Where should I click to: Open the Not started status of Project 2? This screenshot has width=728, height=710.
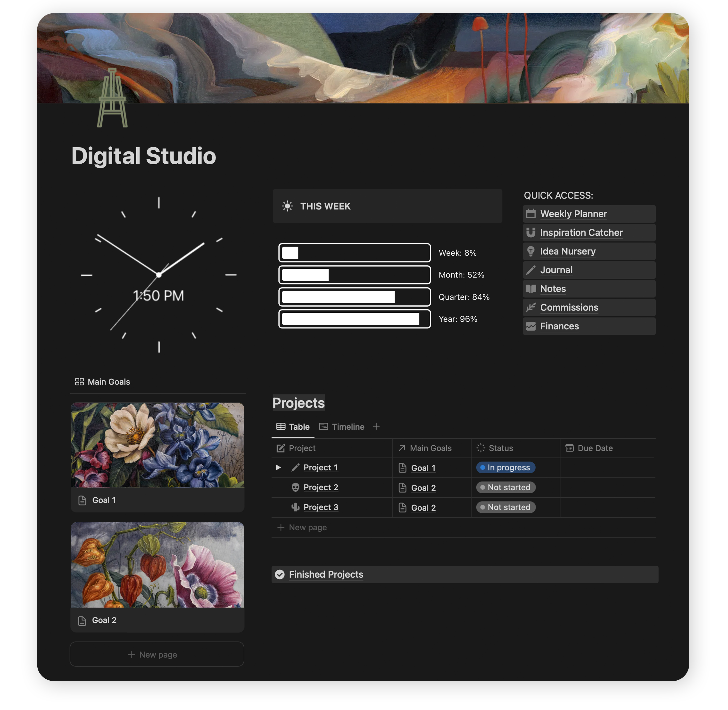click(505, 487)
